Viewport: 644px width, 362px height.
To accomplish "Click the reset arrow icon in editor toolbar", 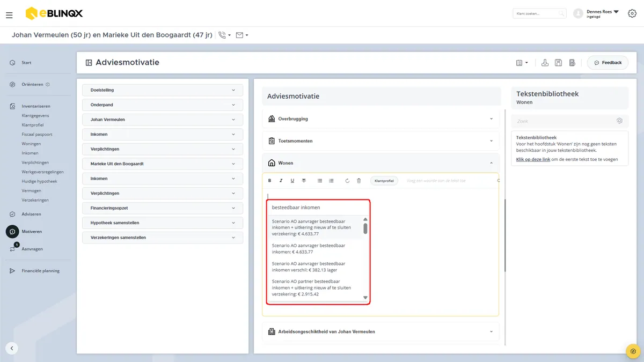I will (x=347, y=181).
